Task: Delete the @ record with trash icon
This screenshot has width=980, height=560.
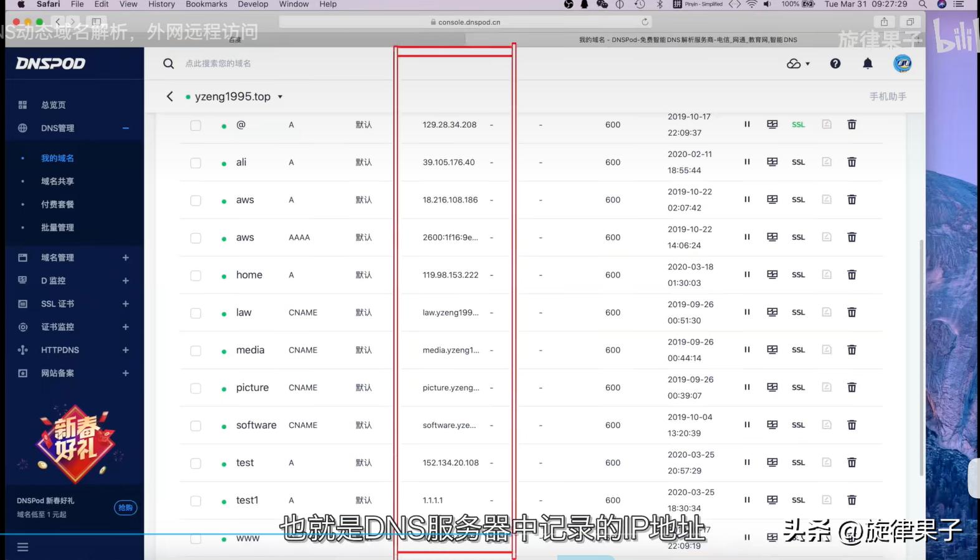Action: point(852,125)
